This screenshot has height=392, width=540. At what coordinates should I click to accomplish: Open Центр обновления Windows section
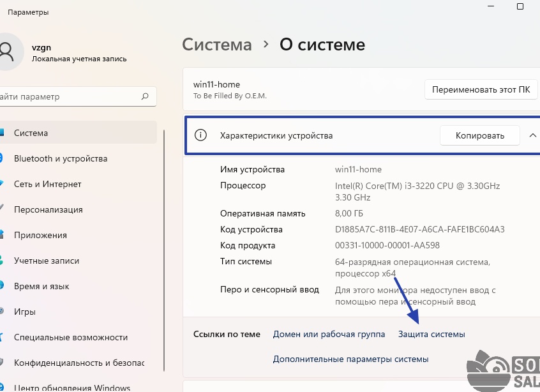78,387
